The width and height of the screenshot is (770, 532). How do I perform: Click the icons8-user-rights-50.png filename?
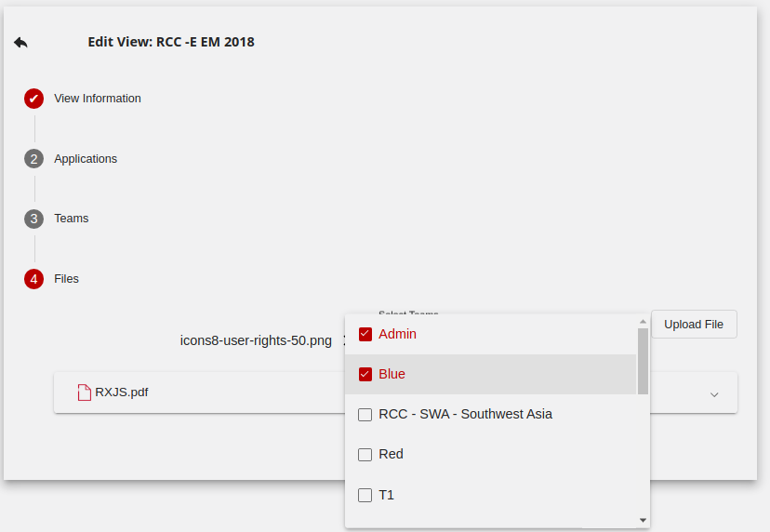pyautogui.click(x=256, y=340)
